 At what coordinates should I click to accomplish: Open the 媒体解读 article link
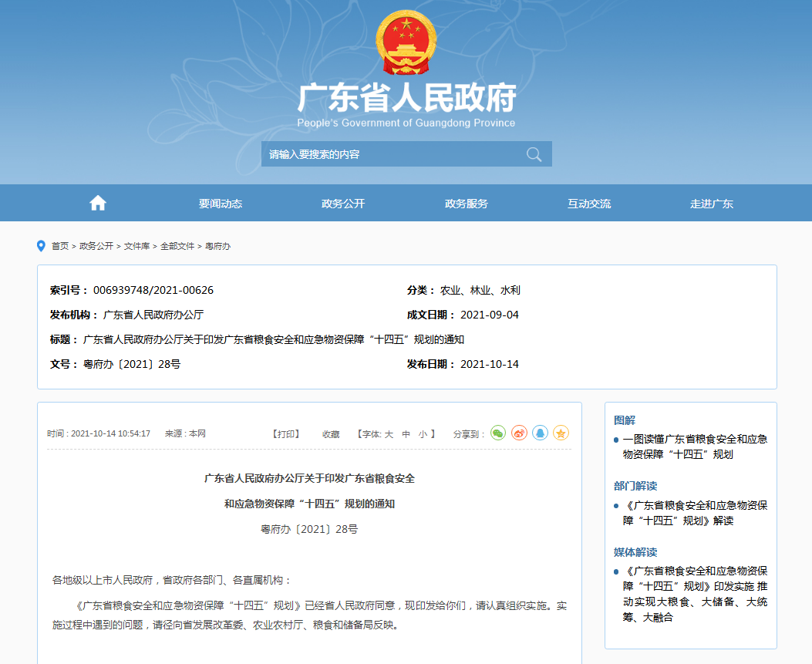pos(695,594)
